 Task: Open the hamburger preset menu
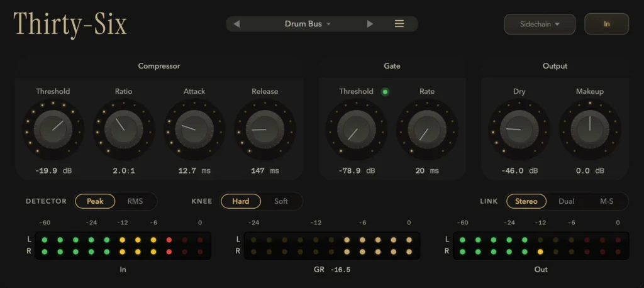tap(399, 24)
